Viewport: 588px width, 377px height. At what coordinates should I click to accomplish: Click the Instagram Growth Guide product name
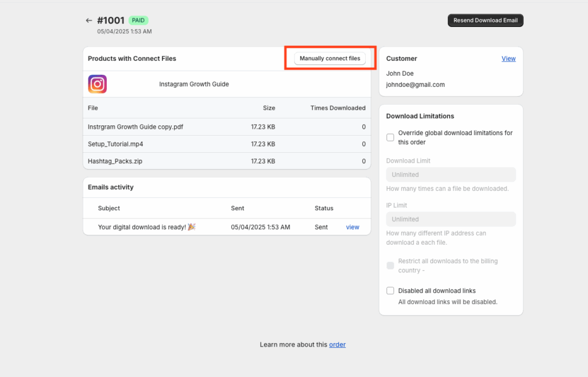click(194, 84)
